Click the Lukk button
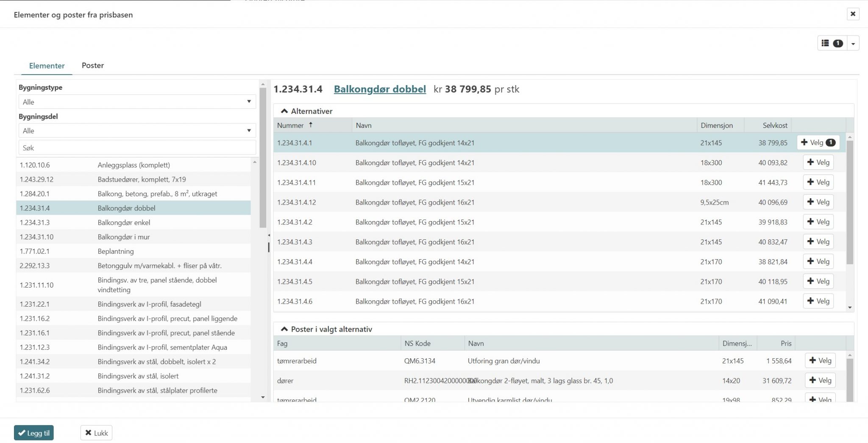 pos(96,433)
